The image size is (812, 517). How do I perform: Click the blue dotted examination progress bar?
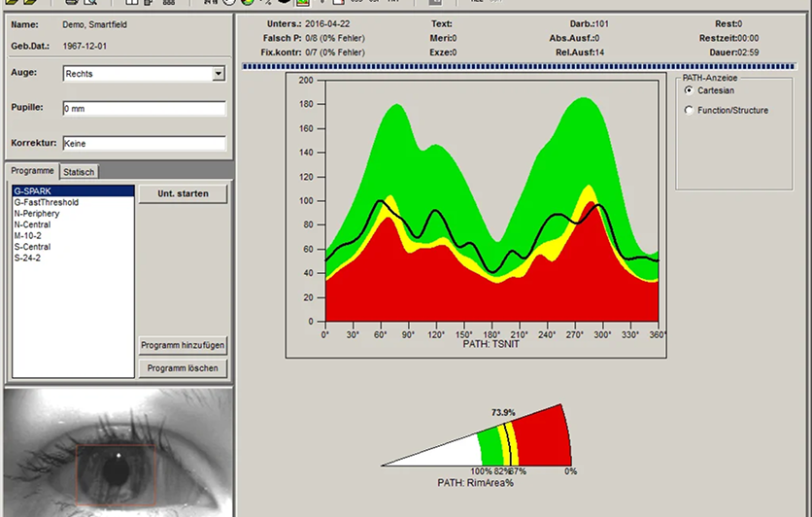pos(519,66)
